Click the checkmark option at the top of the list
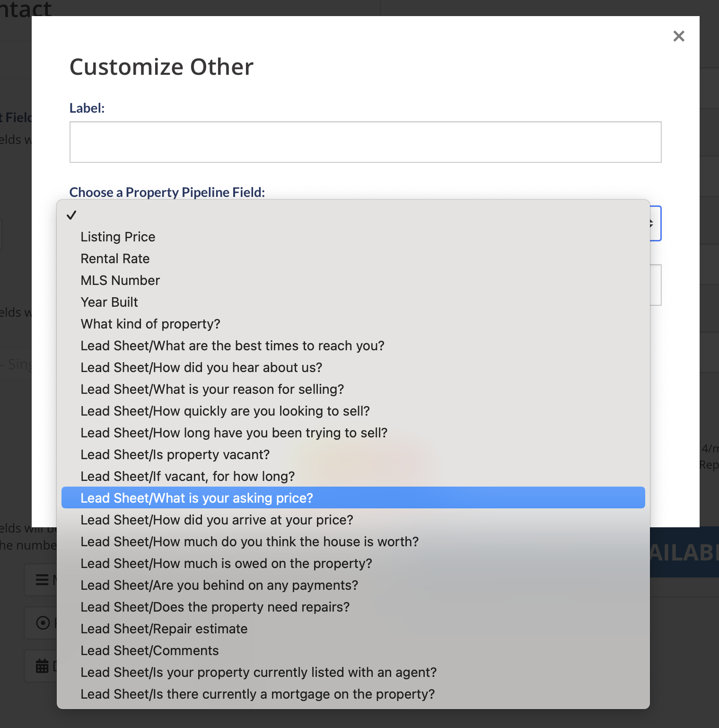Screen dimensions: 719x728 (x=72, y=215)
